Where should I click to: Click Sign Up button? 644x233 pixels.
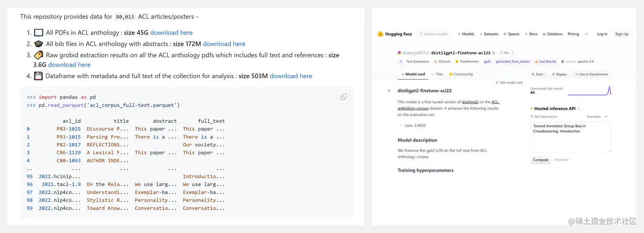pos(621,34)
